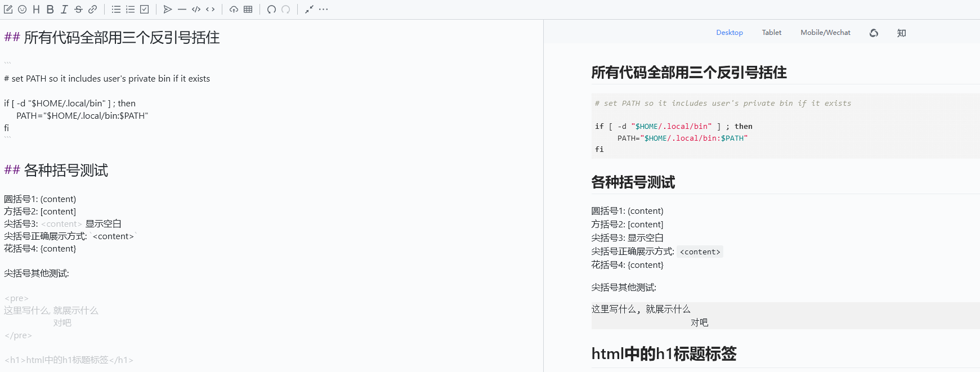The image size is (980, 372).
Task: Click preview line '尖括号3: 显示空白'
Action: pos(627,238)
